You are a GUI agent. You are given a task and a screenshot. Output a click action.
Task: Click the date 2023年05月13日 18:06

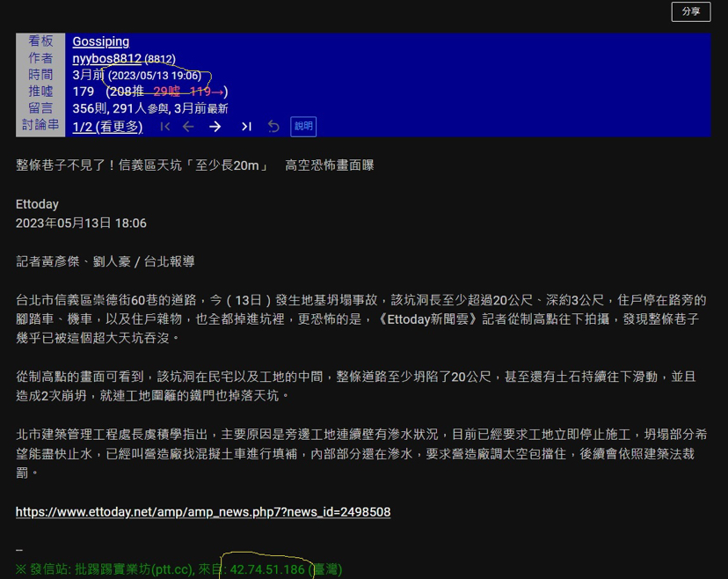[x=81, y=223]
